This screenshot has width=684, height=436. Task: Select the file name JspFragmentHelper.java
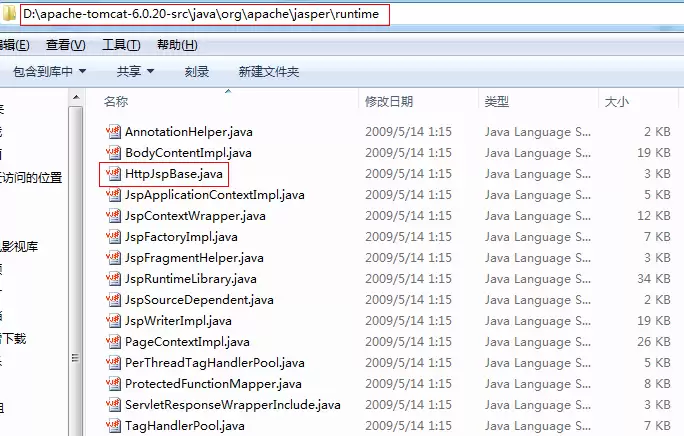point(194,257)
